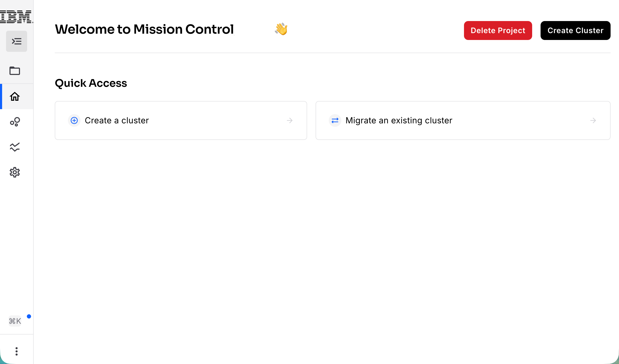Click the blue migrate arrows icon
This screenshot has height=364, width=619.
pyautogui.click(x=335, y=120)
